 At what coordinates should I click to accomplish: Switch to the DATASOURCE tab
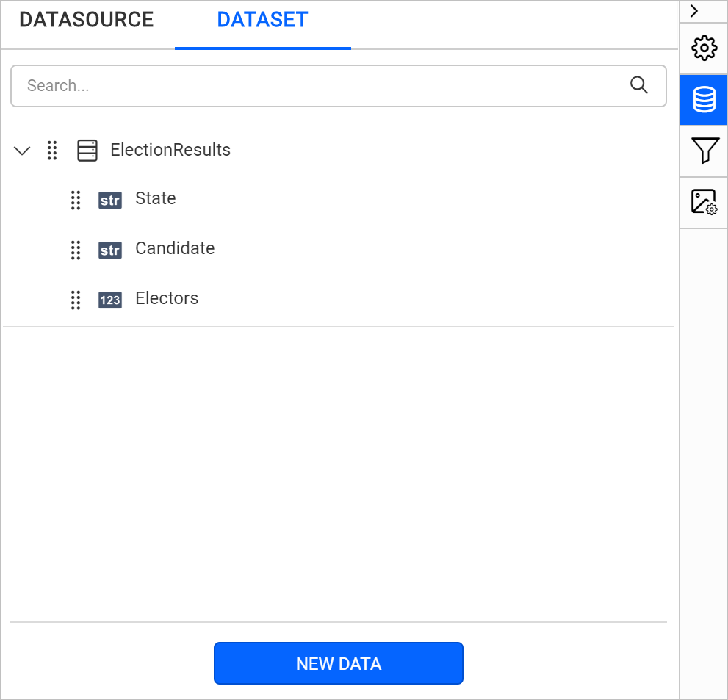pyautogui.click(x=87, y=20)
